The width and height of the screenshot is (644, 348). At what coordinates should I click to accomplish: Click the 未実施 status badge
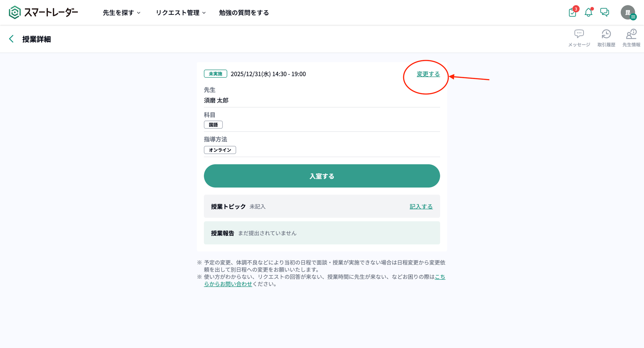[215, 74]
